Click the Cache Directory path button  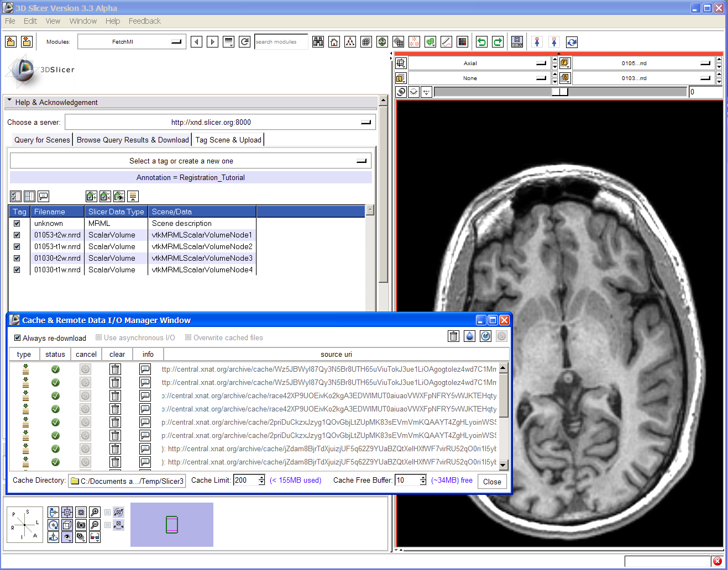(127, 481)
